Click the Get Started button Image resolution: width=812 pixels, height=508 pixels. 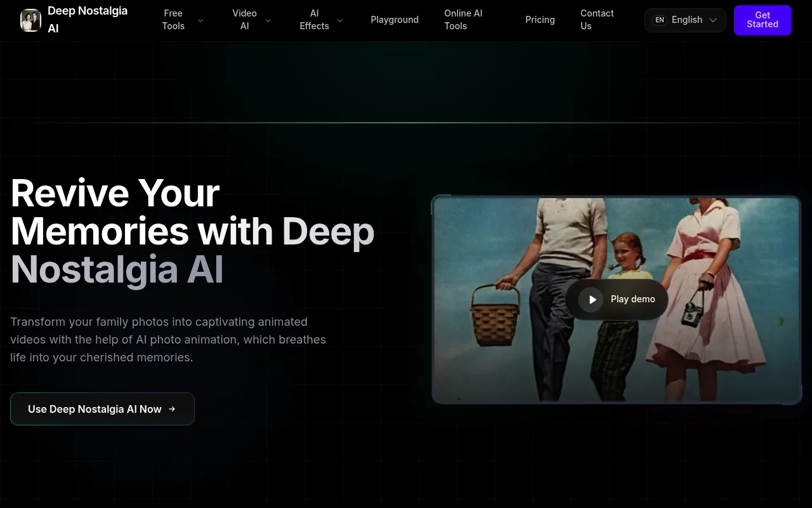[763, 20]
